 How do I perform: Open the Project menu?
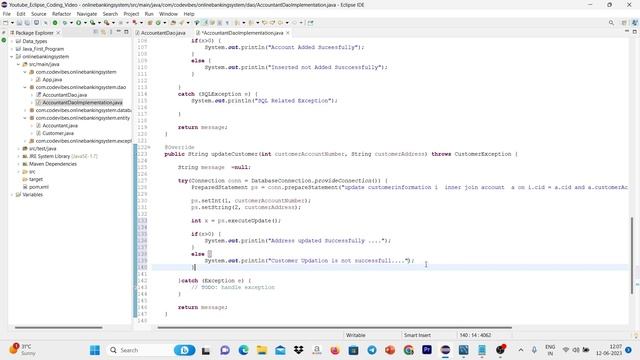[x=131, y=14]
